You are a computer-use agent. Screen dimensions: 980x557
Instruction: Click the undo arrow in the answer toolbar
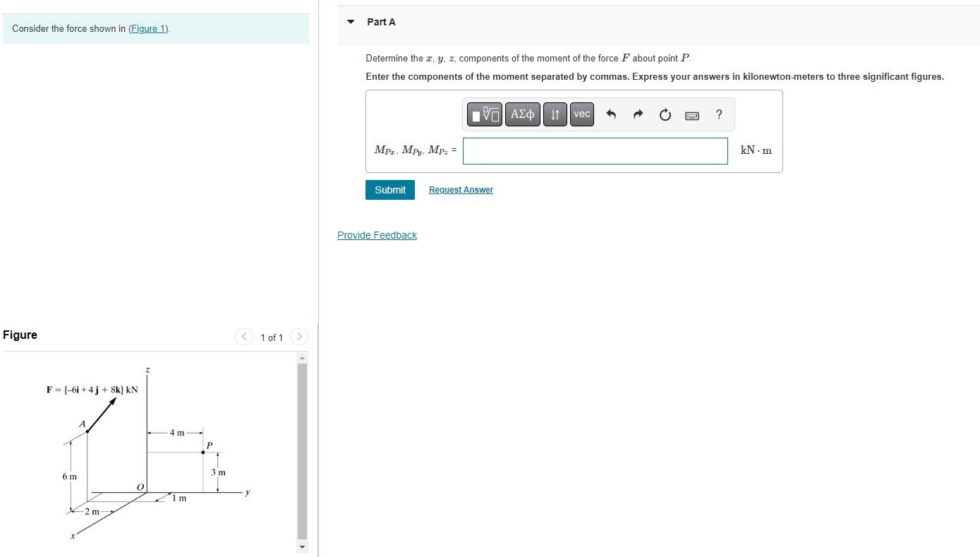611,114
